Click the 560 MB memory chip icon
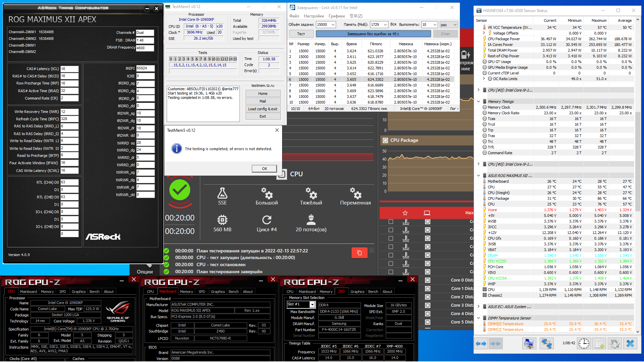The width and height of the screenshot is (644, 362). click(222, 220)
